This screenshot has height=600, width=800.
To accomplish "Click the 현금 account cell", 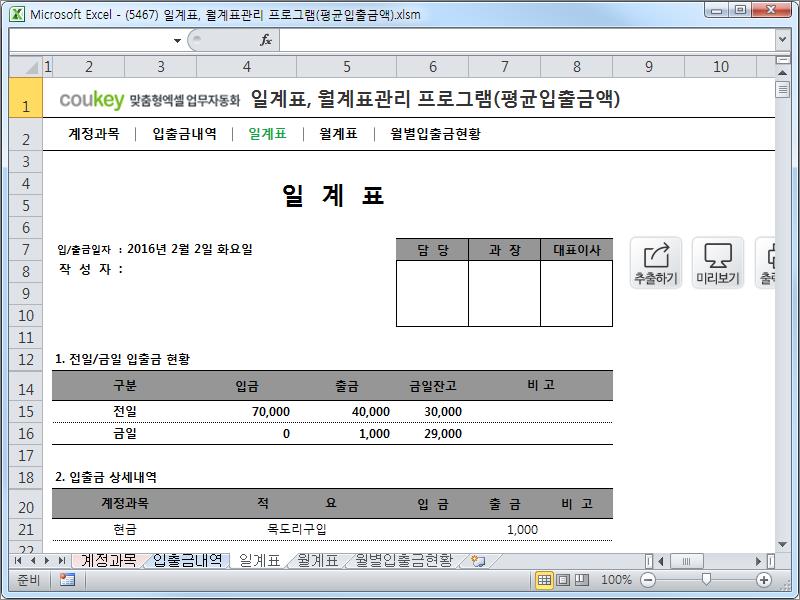I will click(x=125, y=529).
